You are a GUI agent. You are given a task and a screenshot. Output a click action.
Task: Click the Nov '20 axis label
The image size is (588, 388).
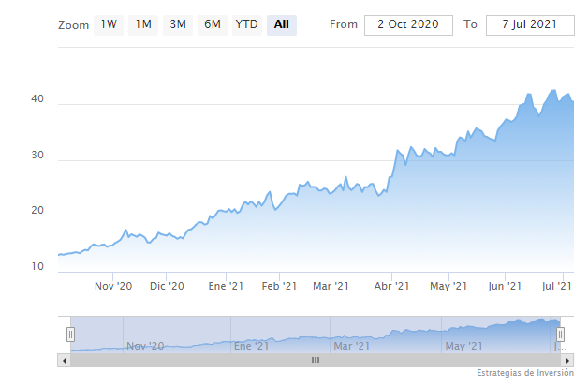click(x=113, y=286)
